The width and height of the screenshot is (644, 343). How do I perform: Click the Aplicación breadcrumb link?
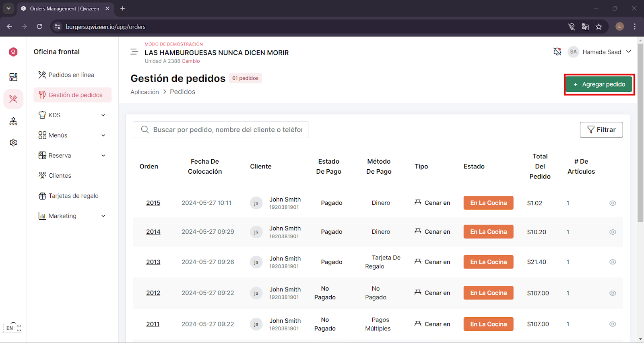click(x=144, y=92)
